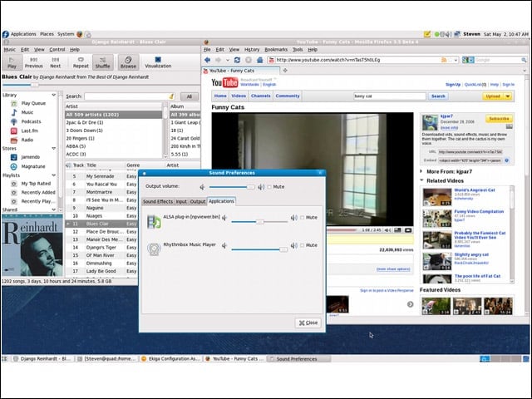Screen dimensions: 532x399
Task: Collapse the Playlists section in Rhythmbox
Action: tap(53, 175)
